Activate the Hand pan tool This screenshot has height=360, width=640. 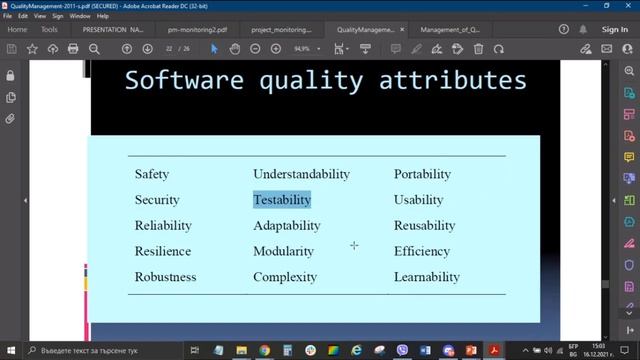point(235,49)
